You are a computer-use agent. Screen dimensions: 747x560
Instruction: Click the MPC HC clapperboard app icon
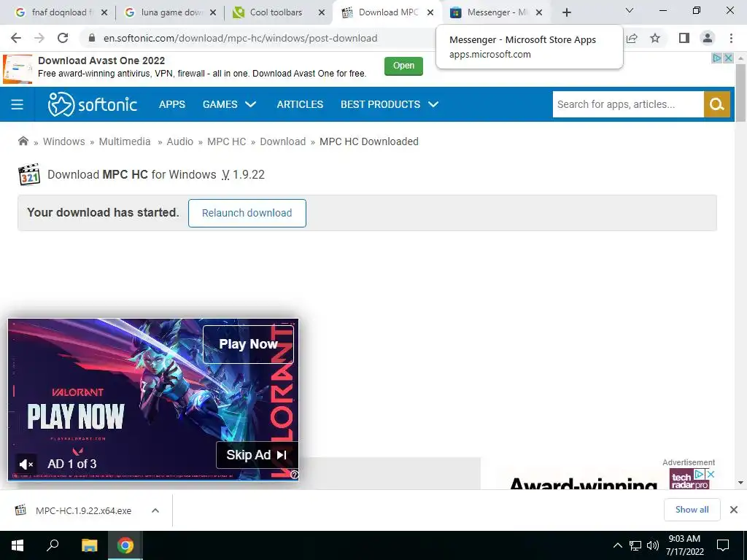29,175
